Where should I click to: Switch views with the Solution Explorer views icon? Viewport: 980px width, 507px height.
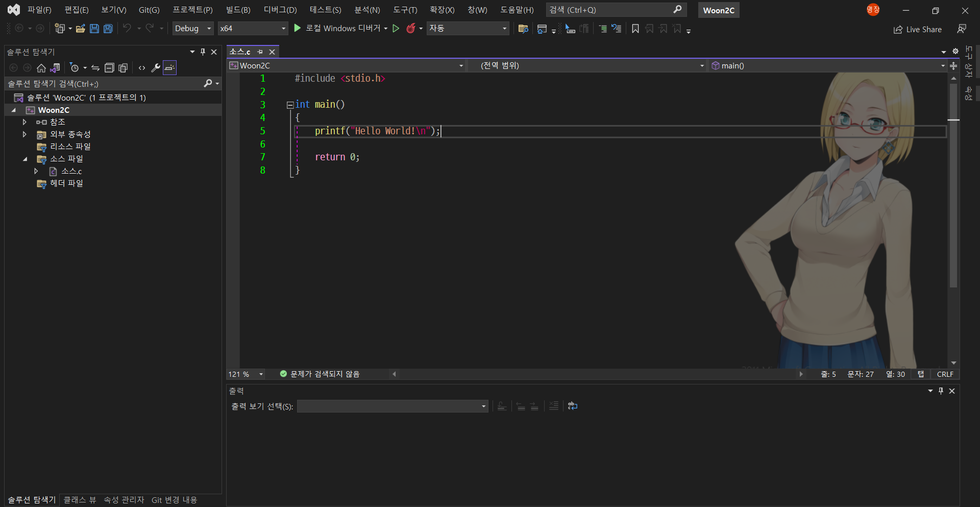click(x=55, y=68)
